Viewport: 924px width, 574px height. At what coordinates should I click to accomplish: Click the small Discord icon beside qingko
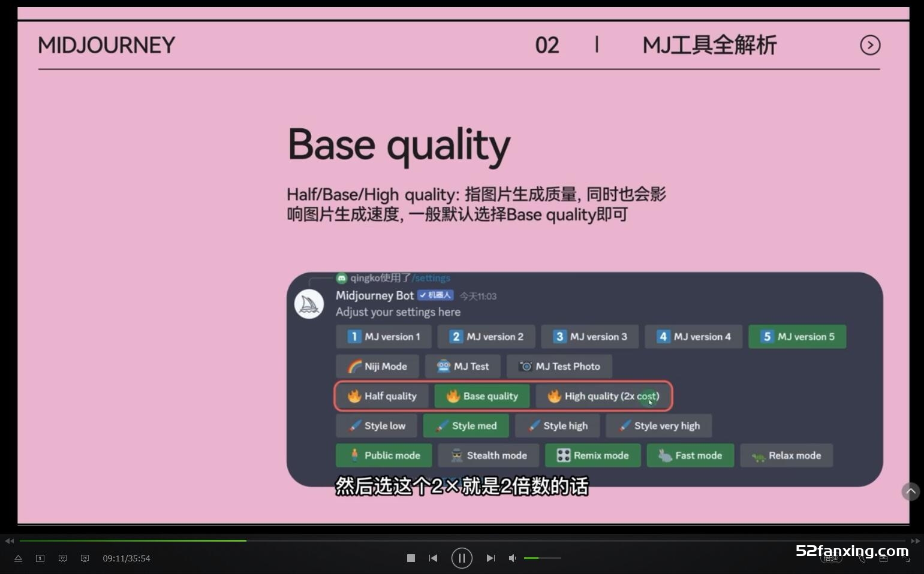coord(342,278)
